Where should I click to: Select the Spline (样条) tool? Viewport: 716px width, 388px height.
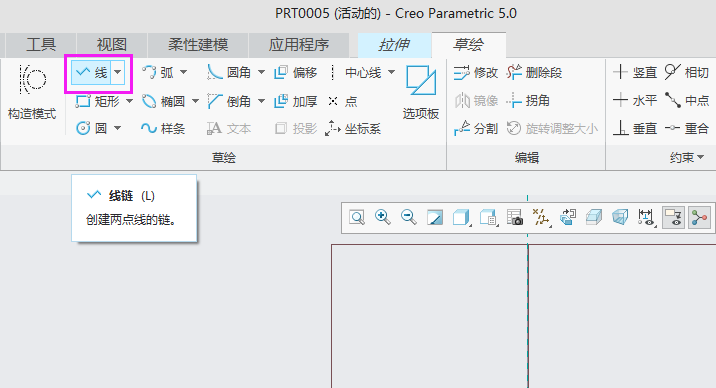[x=163, y=128]
